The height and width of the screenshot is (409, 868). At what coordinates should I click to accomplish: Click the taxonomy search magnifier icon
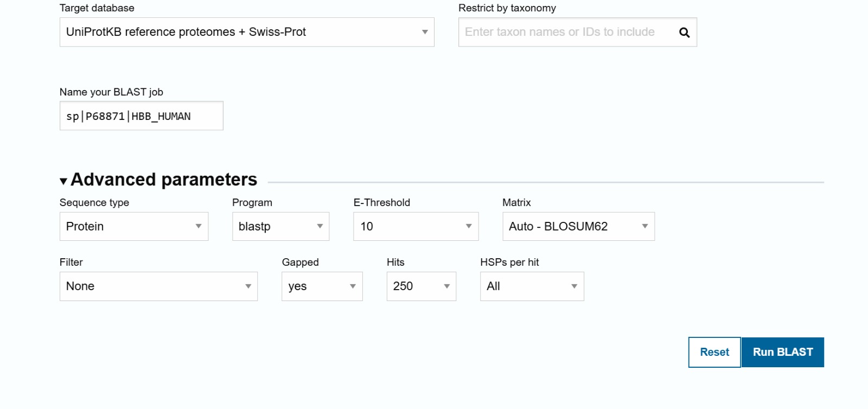coord(684,33)
